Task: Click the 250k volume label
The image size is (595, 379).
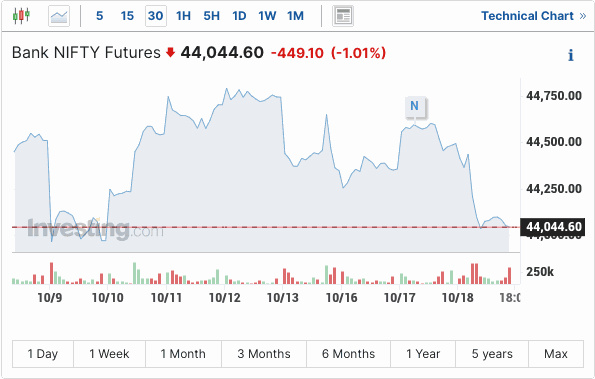Action: pyautogui.click(x=540, y=272)
